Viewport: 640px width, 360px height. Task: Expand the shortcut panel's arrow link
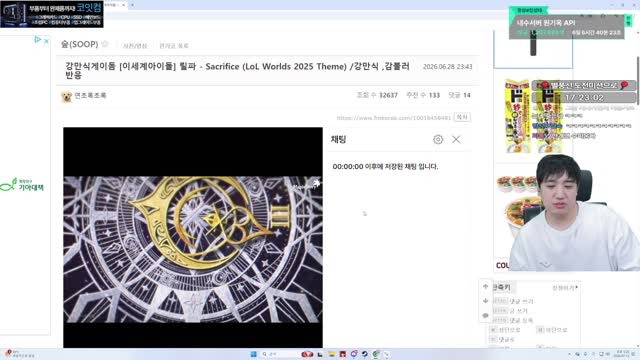pyautogui.click(x=565, y=288)
